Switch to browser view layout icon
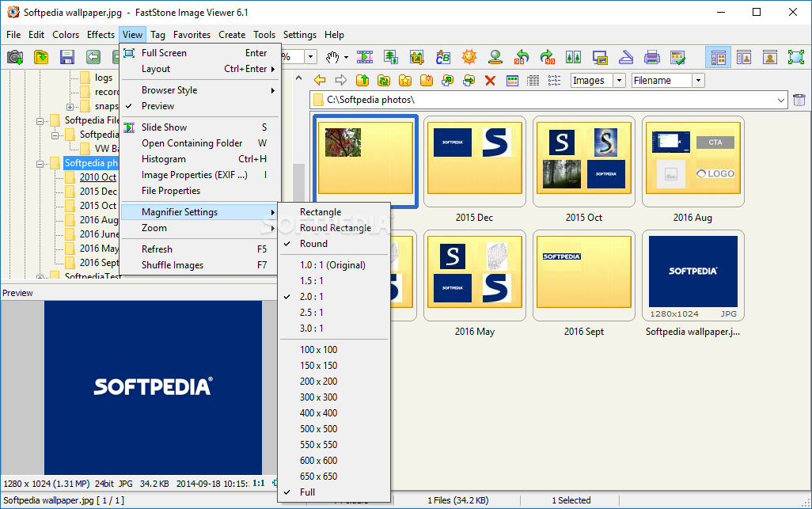The width and height of the screenshot is (812, 509). (x=719, y=57)
